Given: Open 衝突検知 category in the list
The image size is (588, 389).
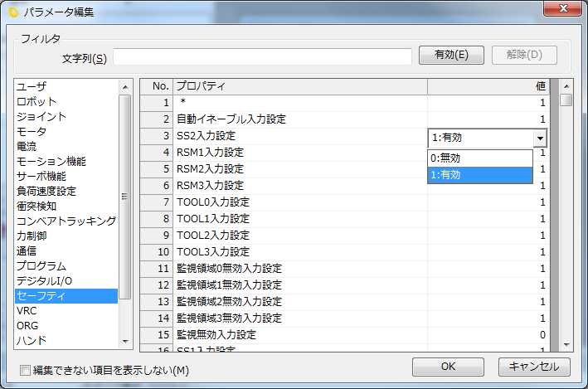Looking at the screenshot, I should click(x=36, y=206).
